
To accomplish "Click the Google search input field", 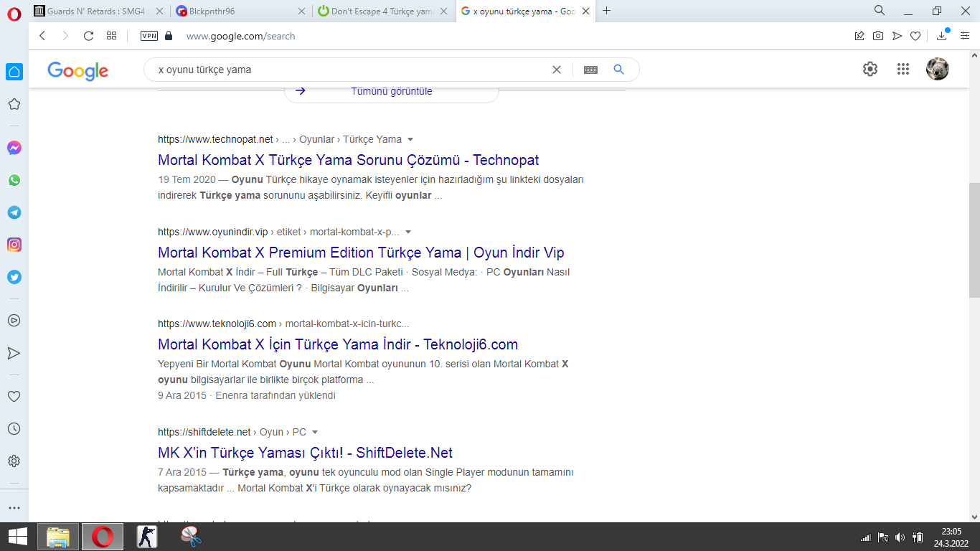I will pyautogui.click(x=352, y=70).
